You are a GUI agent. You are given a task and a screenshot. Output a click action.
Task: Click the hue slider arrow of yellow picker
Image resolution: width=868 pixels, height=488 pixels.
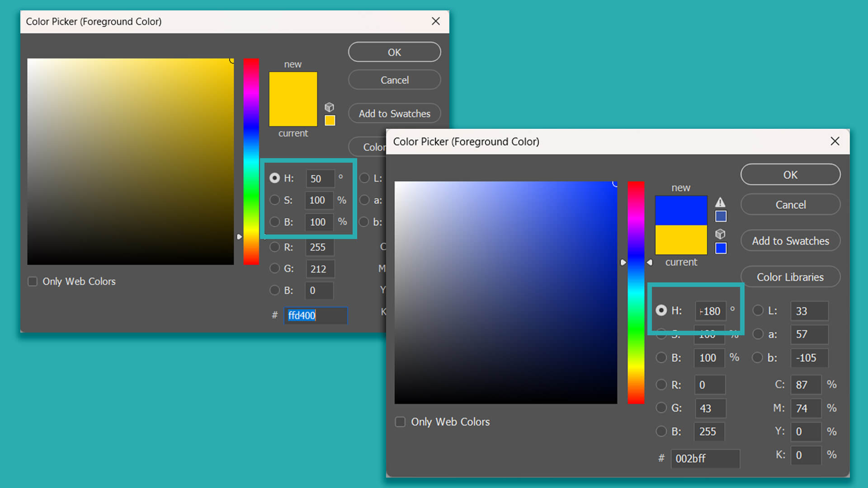point(240,237)
